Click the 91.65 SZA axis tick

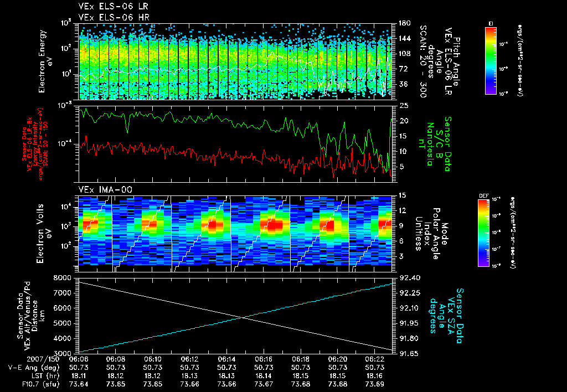(x=410, y=353)
